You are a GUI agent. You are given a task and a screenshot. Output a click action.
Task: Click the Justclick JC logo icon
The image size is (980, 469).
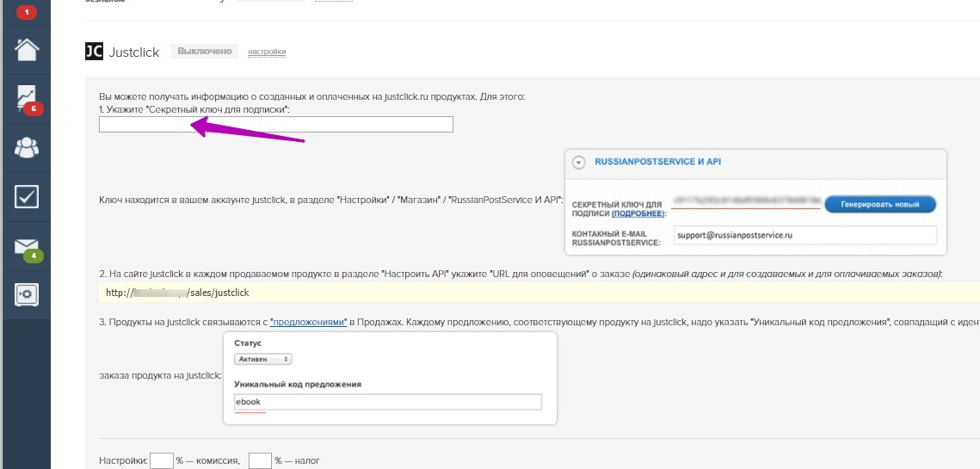tap(94, 52)
